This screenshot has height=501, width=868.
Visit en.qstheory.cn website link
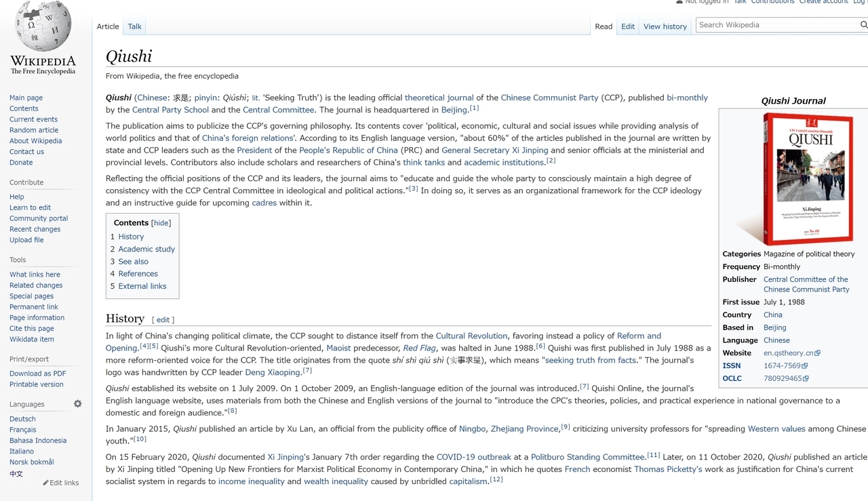point(792,353)
